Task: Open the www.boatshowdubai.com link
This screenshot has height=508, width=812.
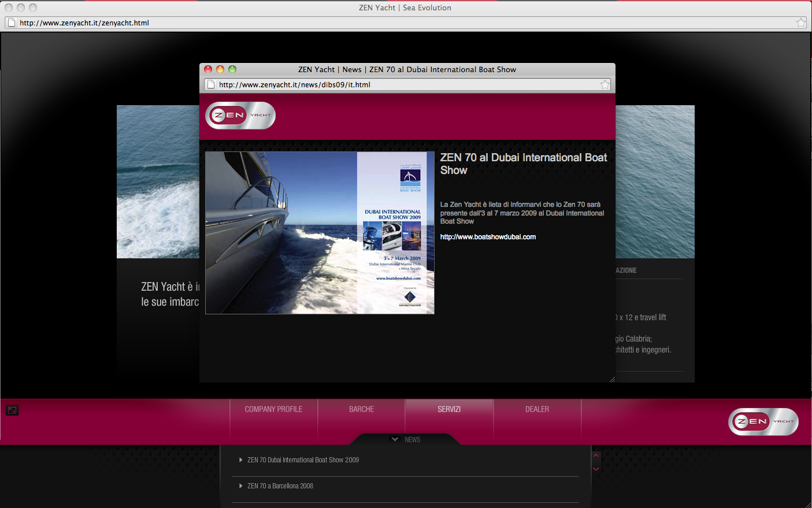Action: point(488,237)
